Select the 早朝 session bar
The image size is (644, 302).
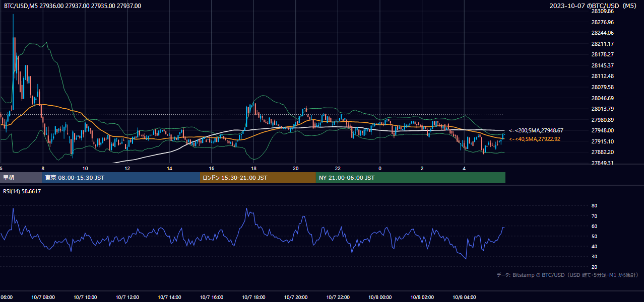pos(21,178)
